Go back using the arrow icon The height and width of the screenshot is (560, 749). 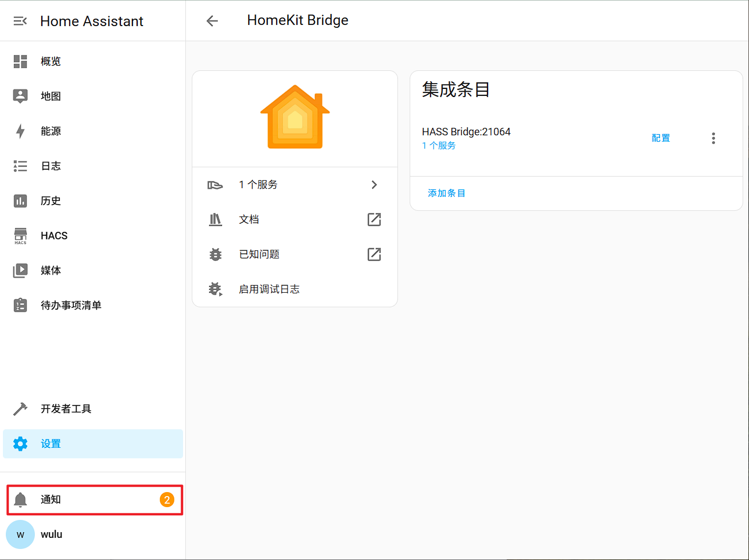coord(212,21)
